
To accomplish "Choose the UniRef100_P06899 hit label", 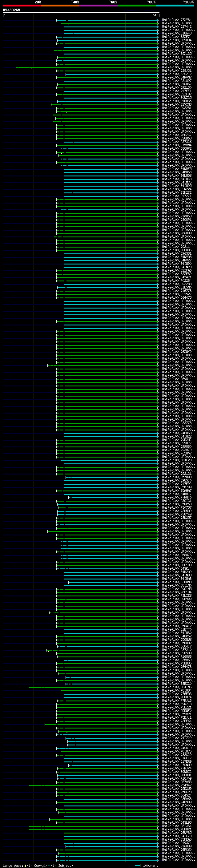I will click(177, 233).
